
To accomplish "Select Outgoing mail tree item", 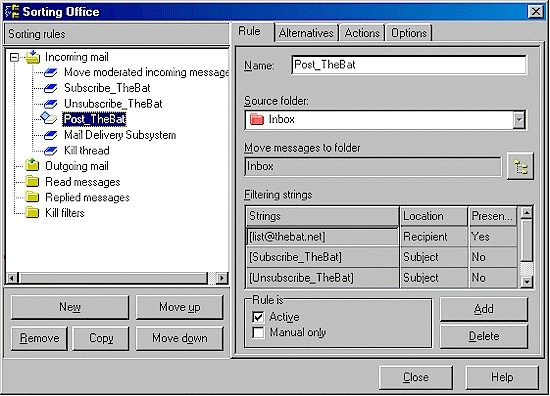I will [x=77, y=166].
